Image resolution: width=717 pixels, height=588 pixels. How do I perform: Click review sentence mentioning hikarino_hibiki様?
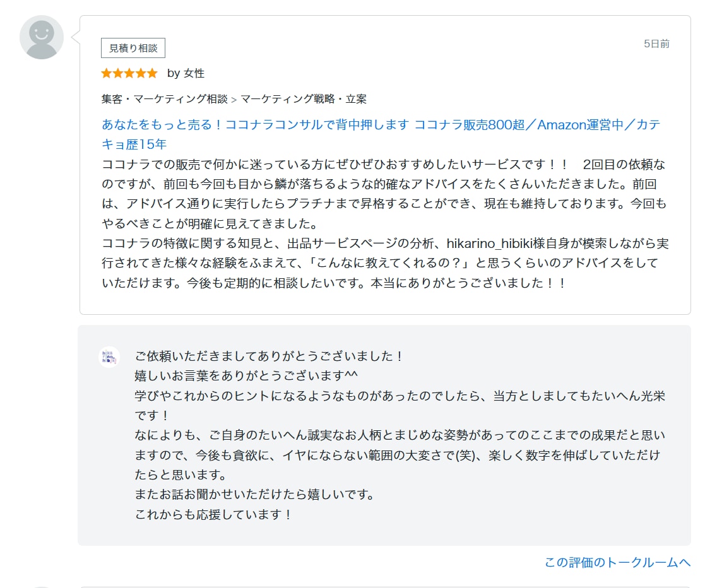point(384,263)
